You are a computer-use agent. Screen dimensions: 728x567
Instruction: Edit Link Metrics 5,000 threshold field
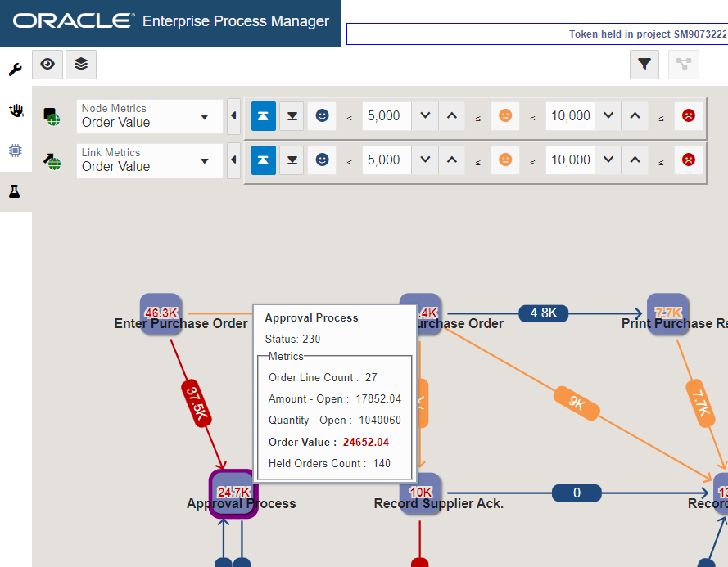(387, 160)
